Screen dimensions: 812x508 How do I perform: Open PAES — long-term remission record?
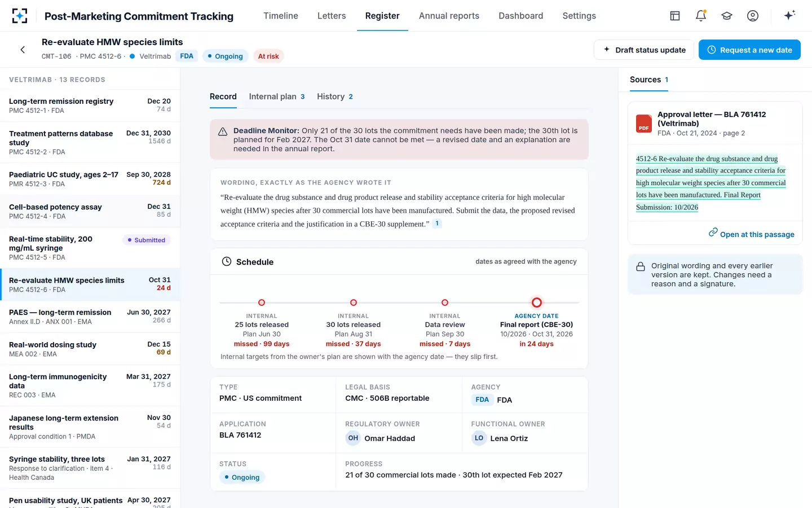tap(90, 317)
